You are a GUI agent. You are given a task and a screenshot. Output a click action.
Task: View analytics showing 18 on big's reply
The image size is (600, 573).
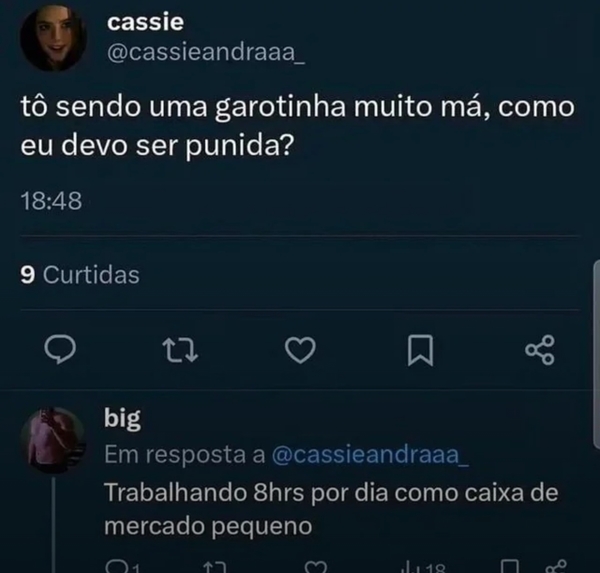(x=423, y=567)
